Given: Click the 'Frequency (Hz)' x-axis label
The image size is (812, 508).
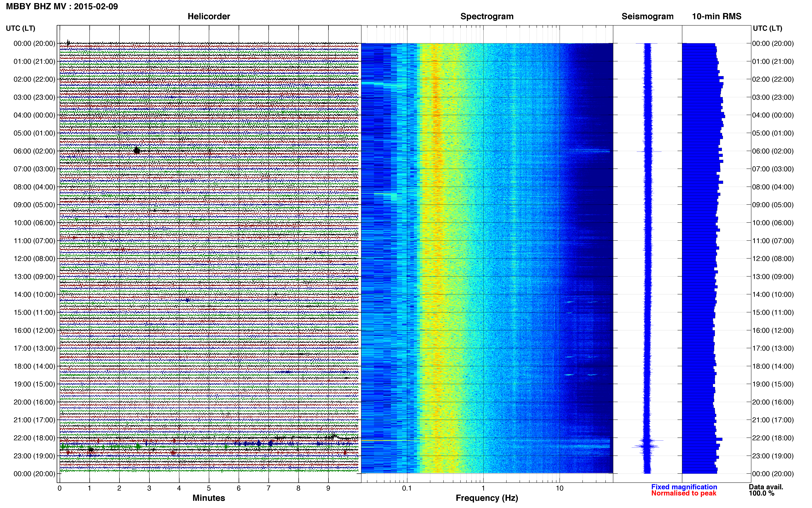Looking at the screenshot, I should coord(487,498).
